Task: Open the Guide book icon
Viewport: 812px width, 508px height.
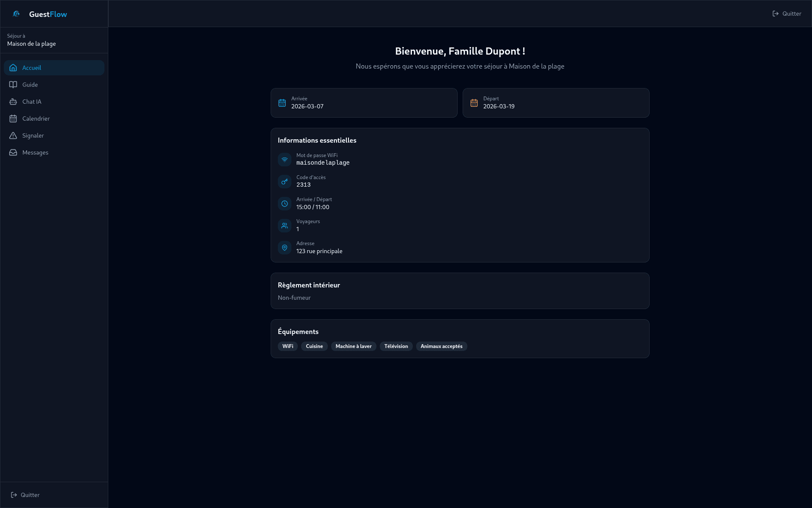Action: pyautogui.click(x=13, y=85)
